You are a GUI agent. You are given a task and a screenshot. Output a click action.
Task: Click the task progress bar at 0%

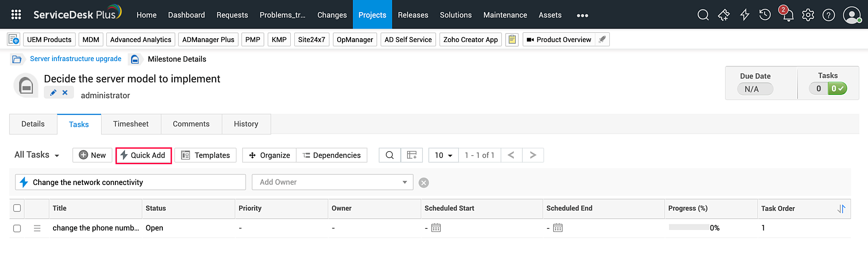(689, 227)
